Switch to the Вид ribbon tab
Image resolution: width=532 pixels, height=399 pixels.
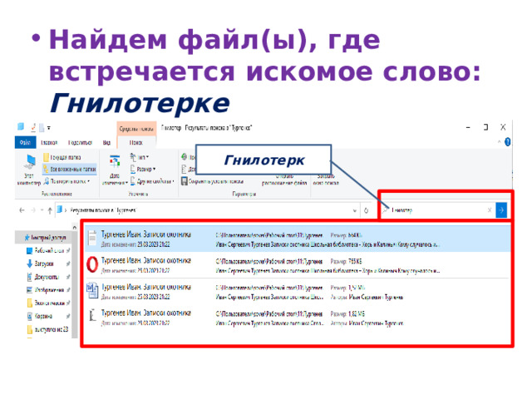[x=106, y=142]
